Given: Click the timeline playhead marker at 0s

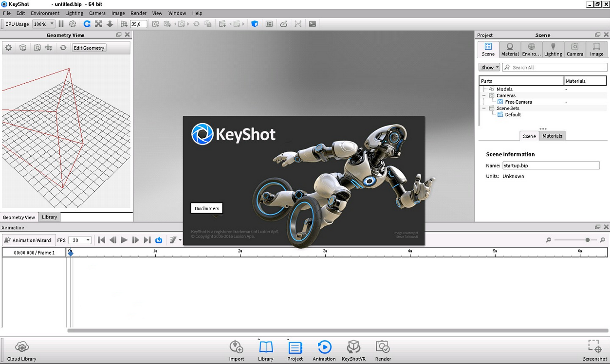Looking at the screenshot, I should 71,253.
